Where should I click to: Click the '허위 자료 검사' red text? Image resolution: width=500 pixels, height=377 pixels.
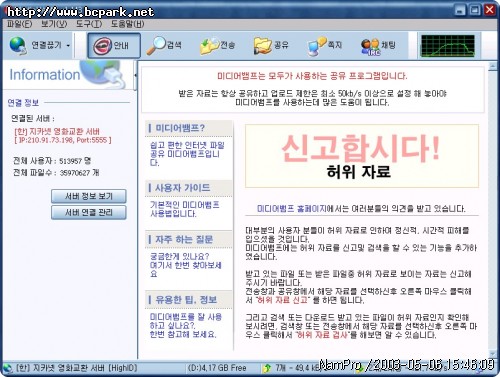point(323,335)
